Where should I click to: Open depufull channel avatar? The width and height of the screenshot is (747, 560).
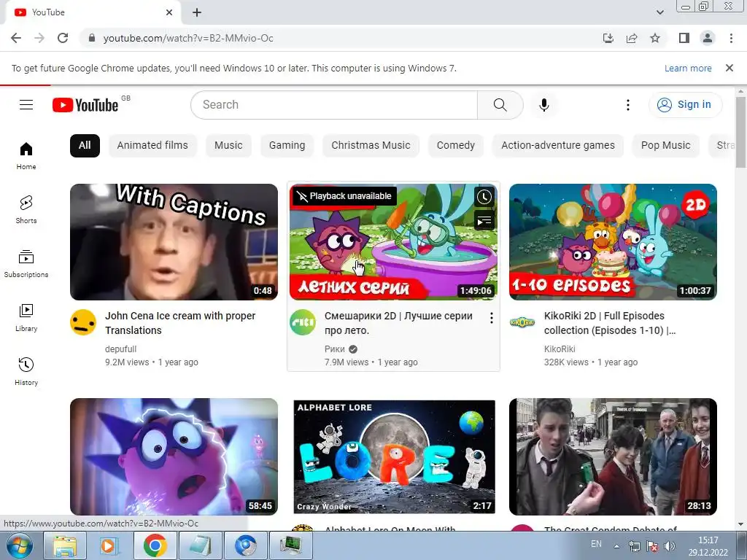click(x=83, y=322)
